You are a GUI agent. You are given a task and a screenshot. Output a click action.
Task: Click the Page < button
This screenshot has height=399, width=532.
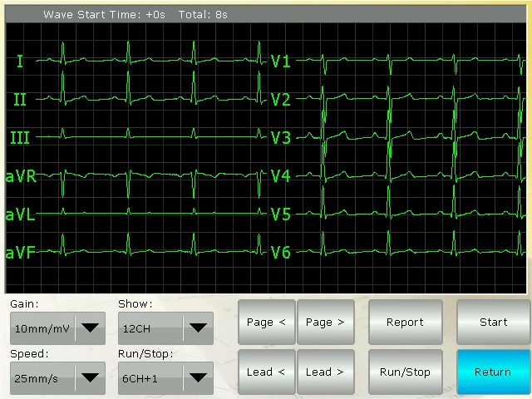[266, 323]
